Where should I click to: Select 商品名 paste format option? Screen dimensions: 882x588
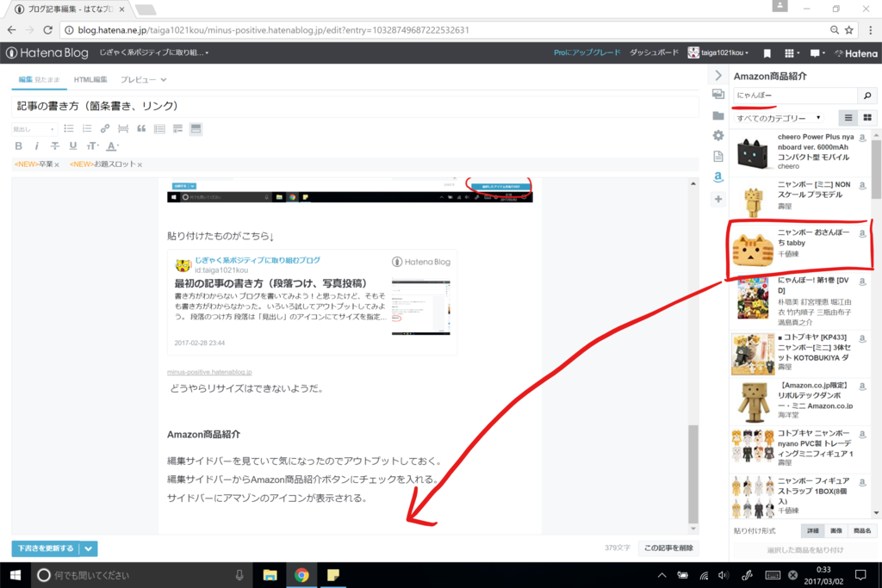coord(862,531)
